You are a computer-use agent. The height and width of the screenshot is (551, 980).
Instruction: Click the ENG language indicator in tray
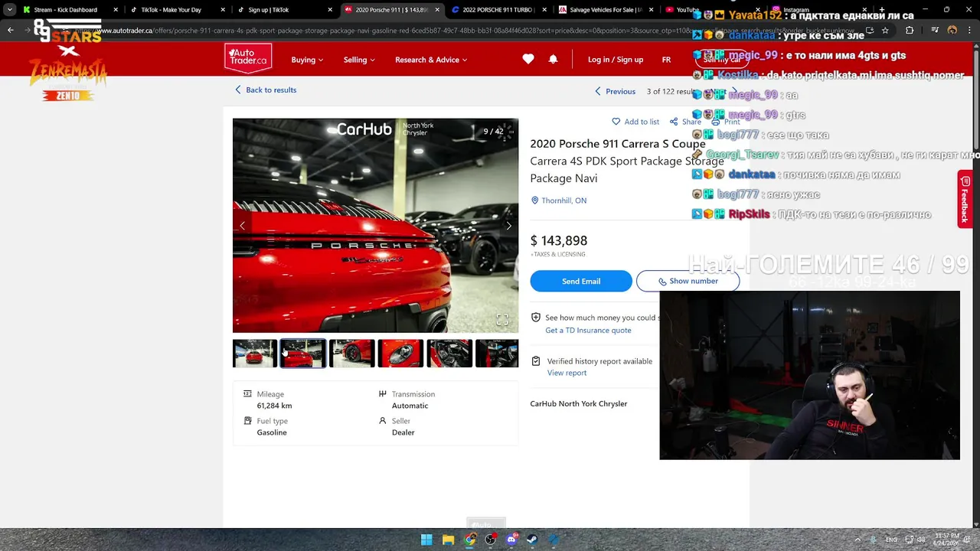tap(891, 540)
